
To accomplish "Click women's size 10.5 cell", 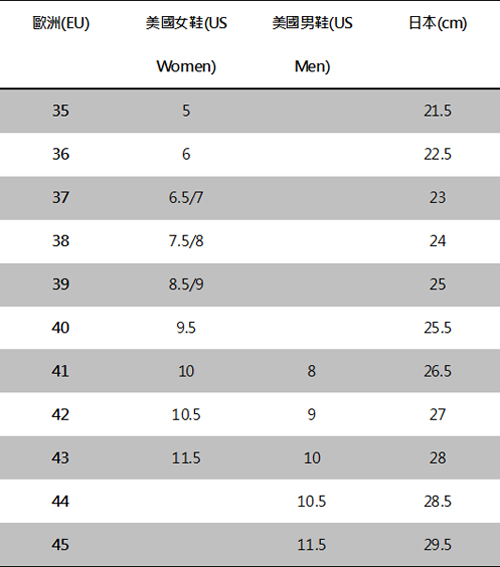I will coord(186,414).
